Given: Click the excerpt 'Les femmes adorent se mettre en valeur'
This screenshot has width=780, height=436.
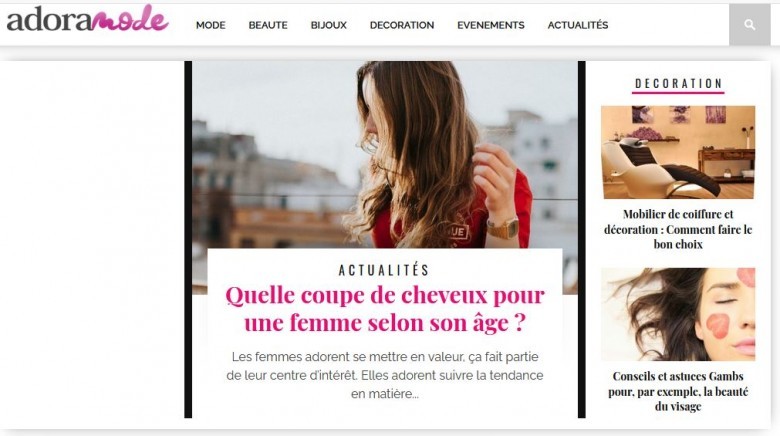Looking at the screenshot, I should click(x=385, y=375).
